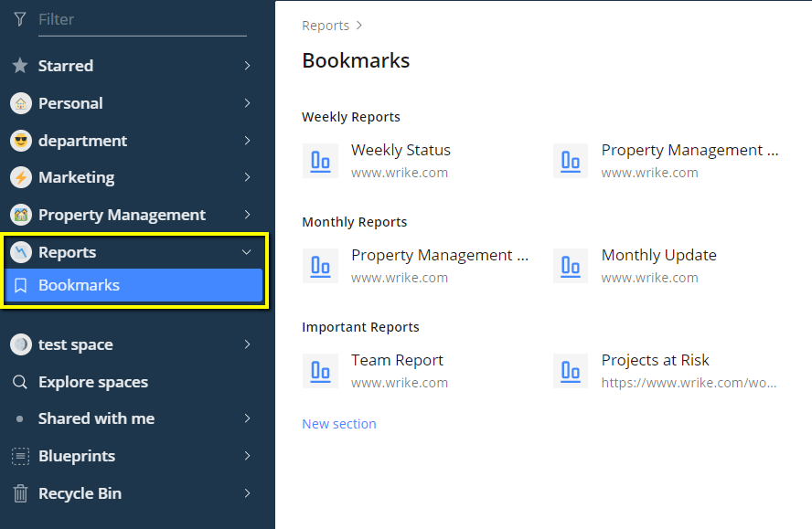812x529 pixels.
Task: Click the filter funnel icon
Action: [x=20, y=19]
